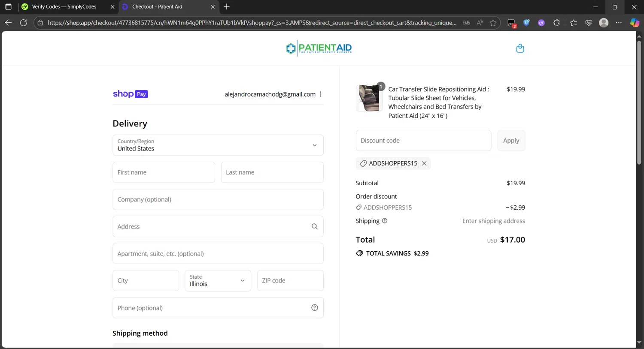644x349 pixels.
Task: Open account options menu beside email
Action: coord(321,94)
